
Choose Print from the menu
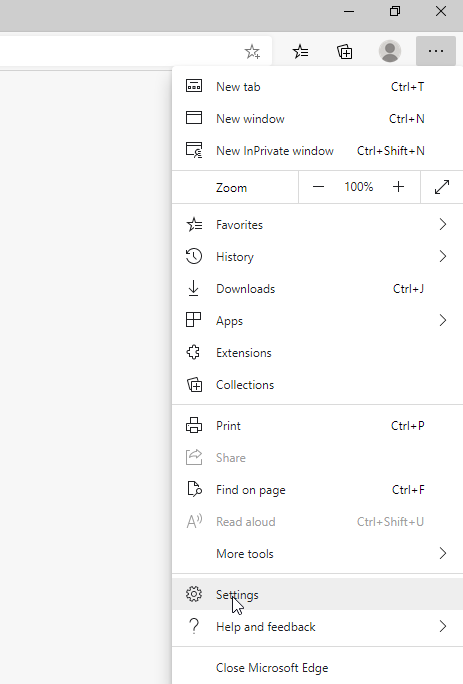point(317,425)
